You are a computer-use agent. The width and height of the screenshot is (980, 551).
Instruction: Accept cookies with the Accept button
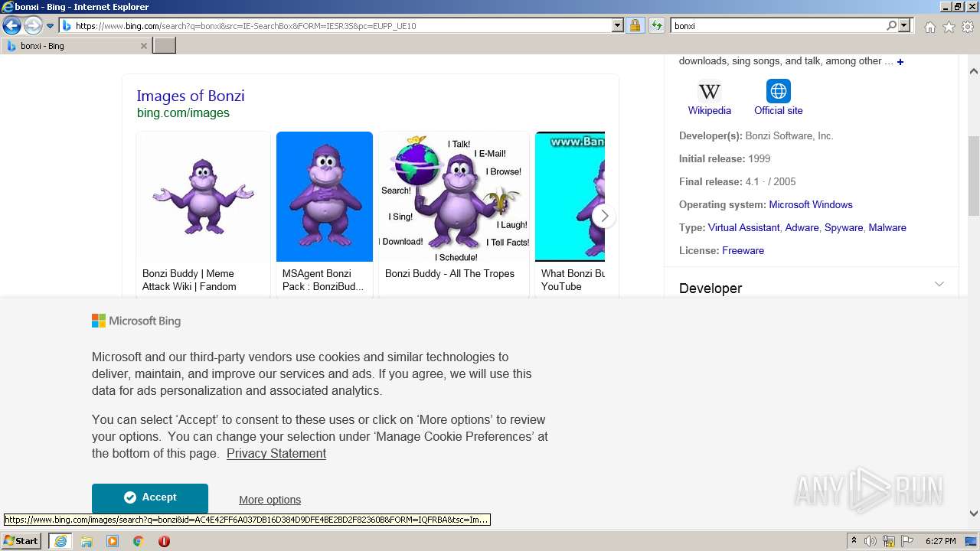coord(150,497)
